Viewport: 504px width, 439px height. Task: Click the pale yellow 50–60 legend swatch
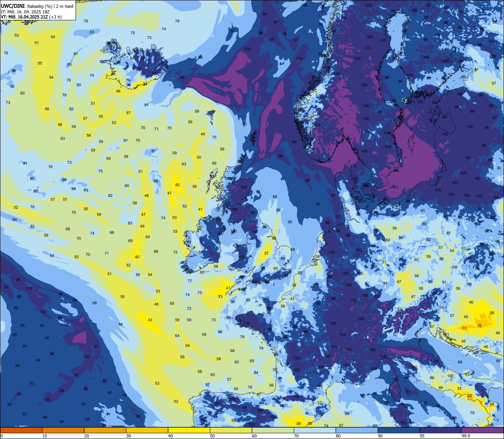click(231, 430)
